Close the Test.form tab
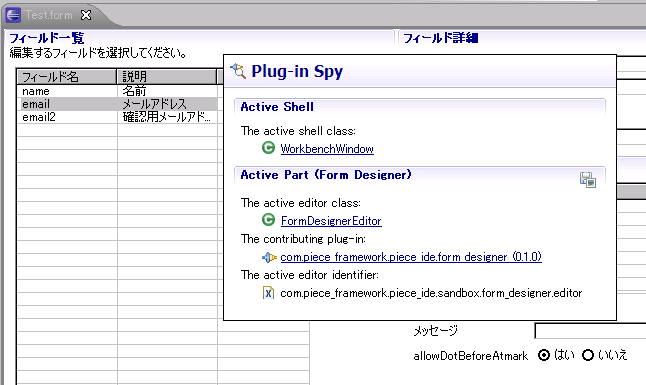The height and width of the screenshot is (385, 646). (86, 15)
